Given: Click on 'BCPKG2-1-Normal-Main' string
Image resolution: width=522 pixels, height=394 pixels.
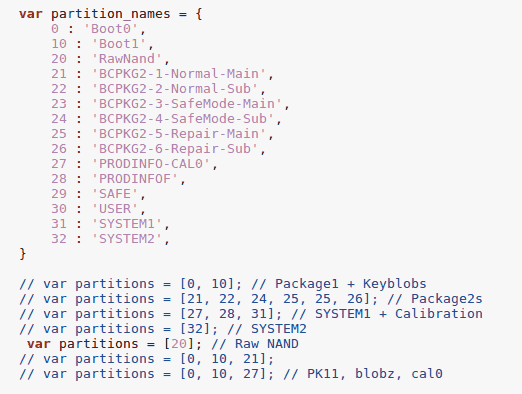Looking at the screenshot, I should point(179,74).
